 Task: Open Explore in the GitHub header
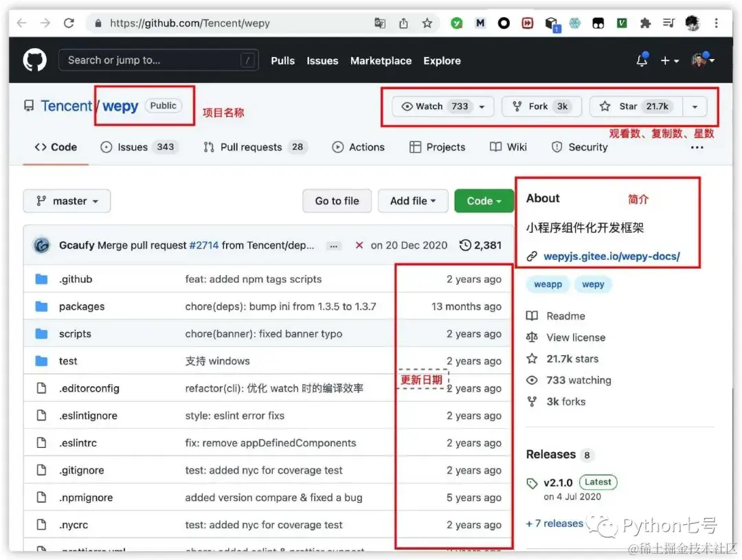point(442,60)
